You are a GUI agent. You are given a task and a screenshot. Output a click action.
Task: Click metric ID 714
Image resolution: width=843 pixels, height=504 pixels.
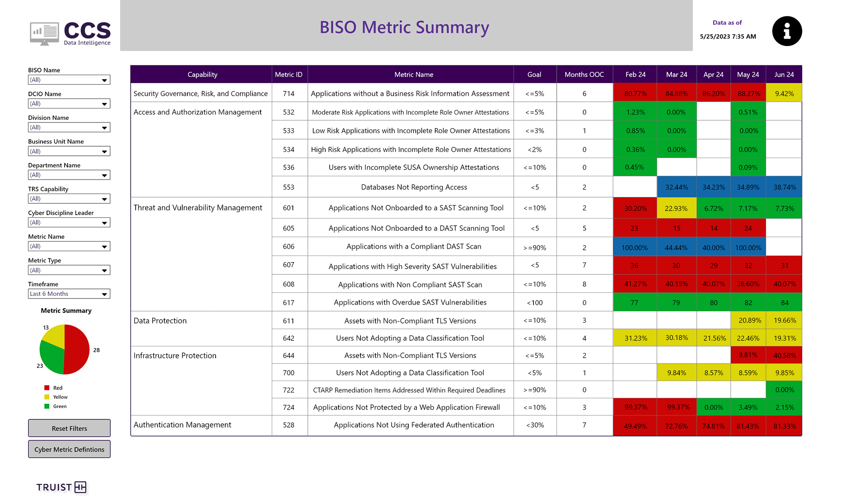(x=288, y=94)
